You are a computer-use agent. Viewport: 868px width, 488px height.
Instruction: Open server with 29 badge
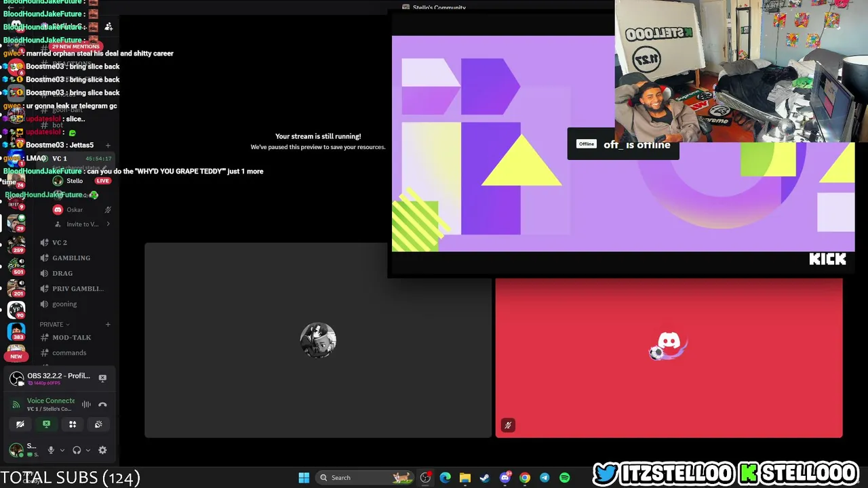pos(16,222)
